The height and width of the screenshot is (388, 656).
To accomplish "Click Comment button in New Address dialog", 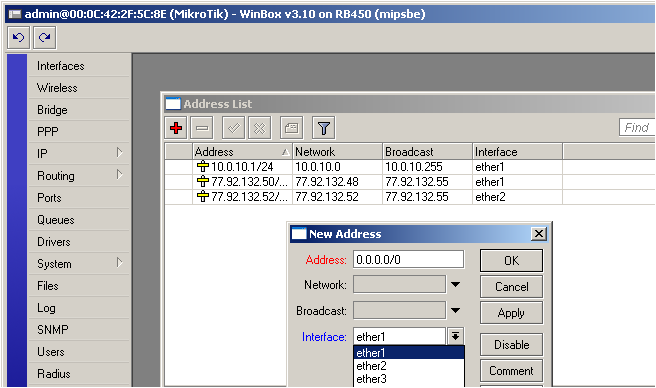I will pos(511,371).
